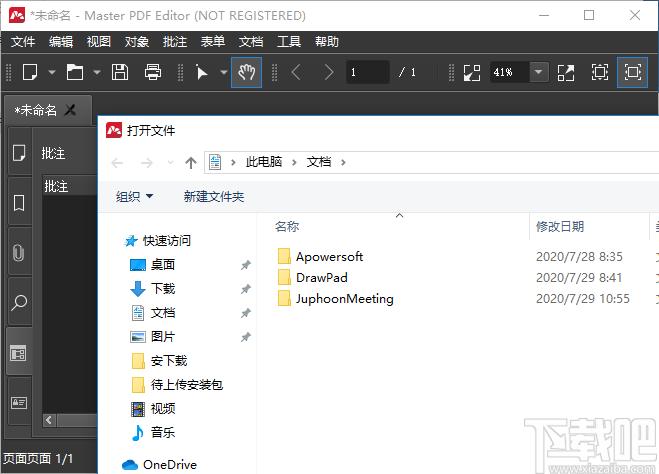This screenshot has width=659, height=474.
Task: Click the actual size view icon
Action: (600, 72)
